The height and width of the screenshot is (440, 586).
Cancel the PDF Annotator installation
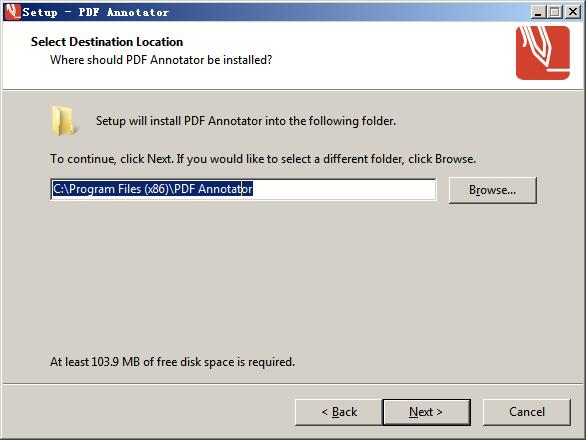point(527,412)
